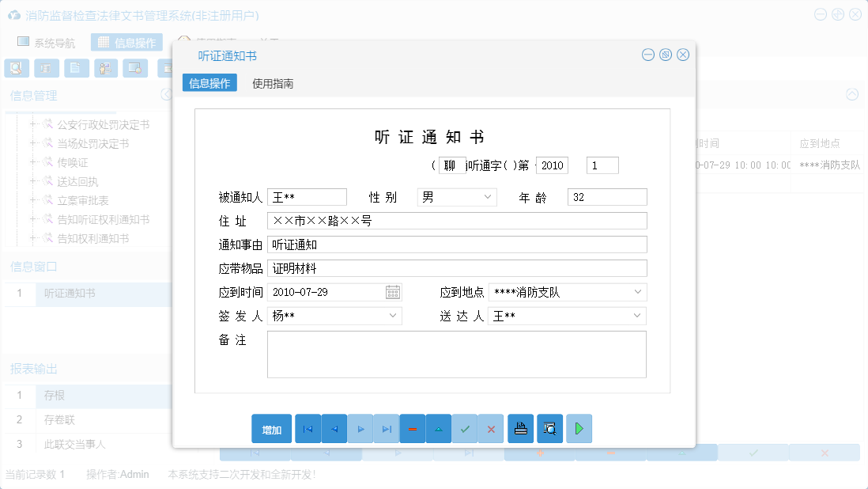The width and height of the screenshot is (868, 489).
Task: Open the 签发人 dropdown showing 杨**
Action: (393, 316)
